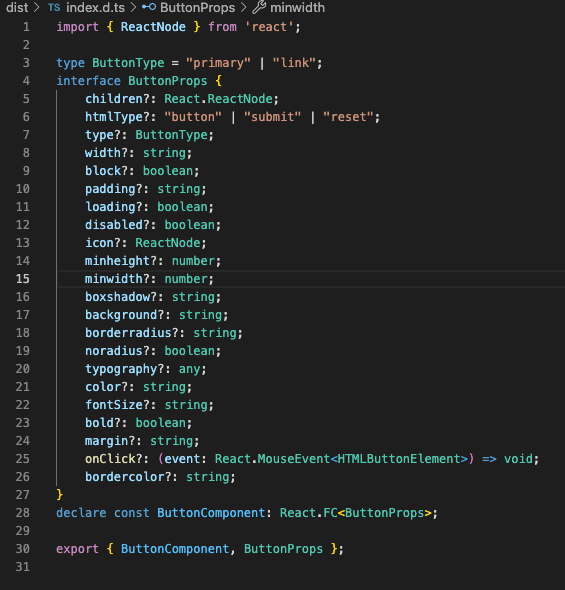The width and height of the screenshot is (565, 590).
Task: Click the closing brace on line 27
Action: (x=59, y=495)
